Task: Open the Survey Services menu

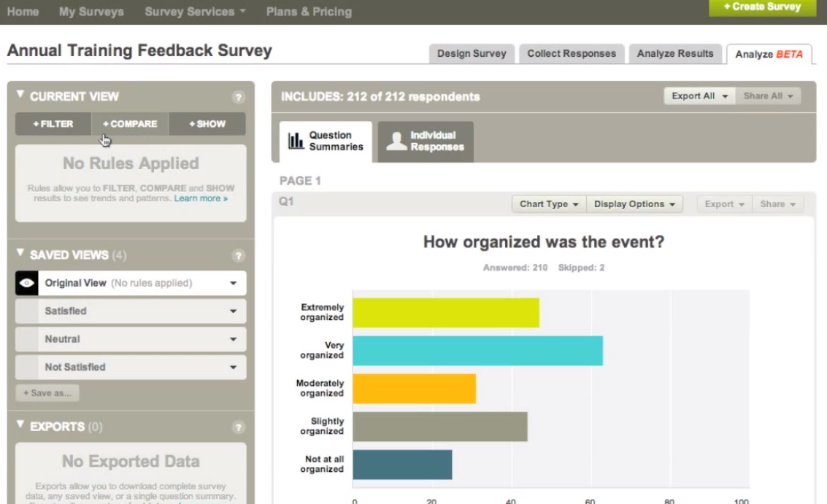Action: (x=195, y=12)
